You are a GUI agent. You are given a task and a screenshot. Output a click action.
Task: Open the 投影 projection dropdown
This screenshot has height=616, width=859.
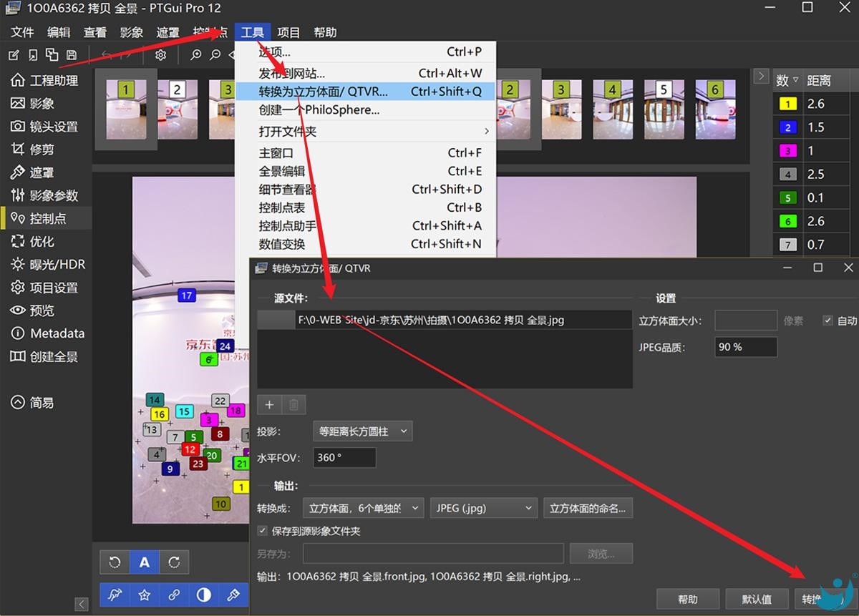coord(363,431)
